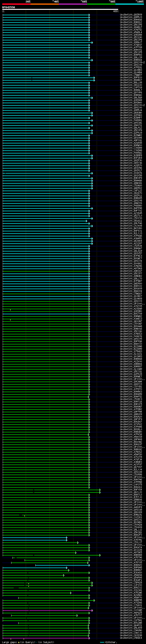Select the UniRef100_B9RR67 label
This screenshot has height=644, width=146.
(131, 570)
